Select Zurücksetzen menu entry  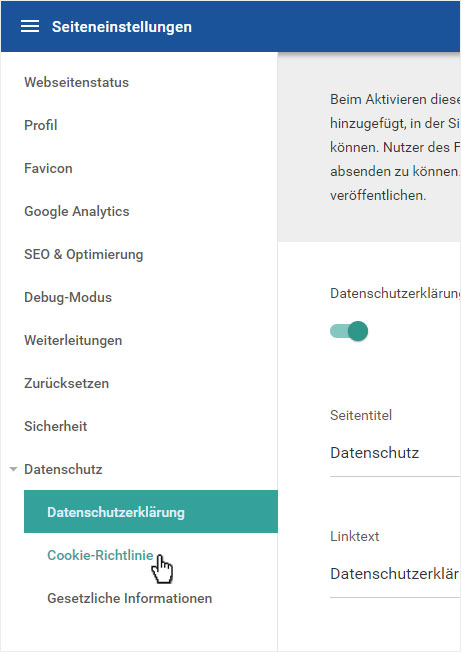coord(67,383)
